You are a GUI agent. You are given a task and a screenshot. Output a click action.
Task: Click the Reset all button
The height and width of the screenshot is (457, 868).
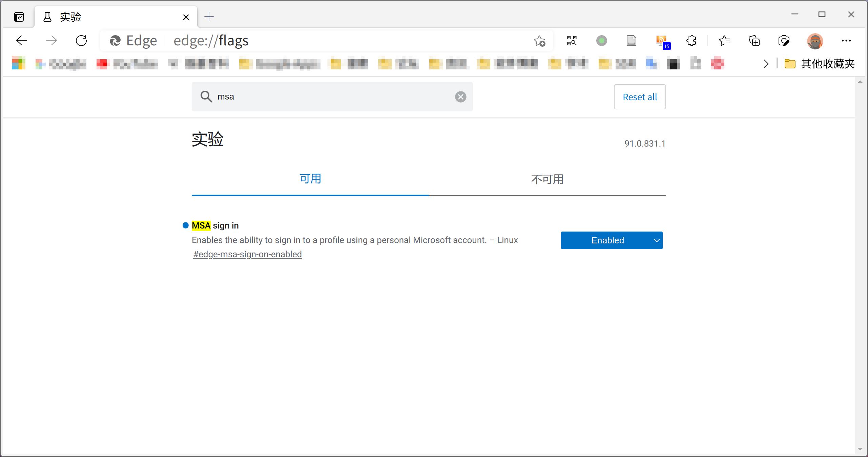640,97
